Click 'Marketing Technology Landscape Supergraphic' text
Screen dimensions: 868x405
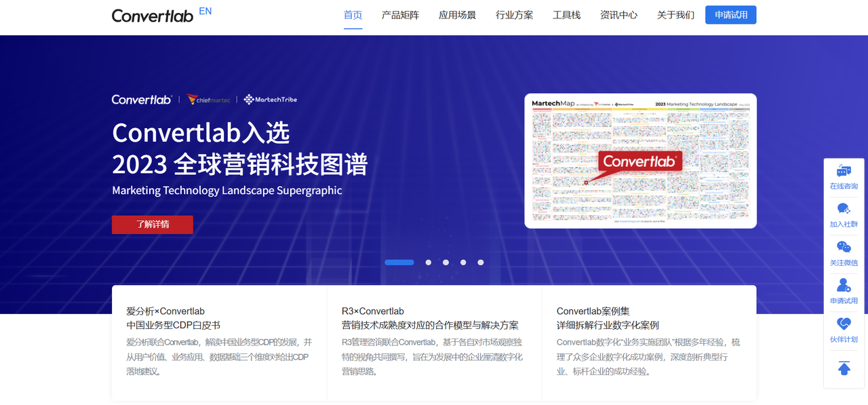coord(227,191)
